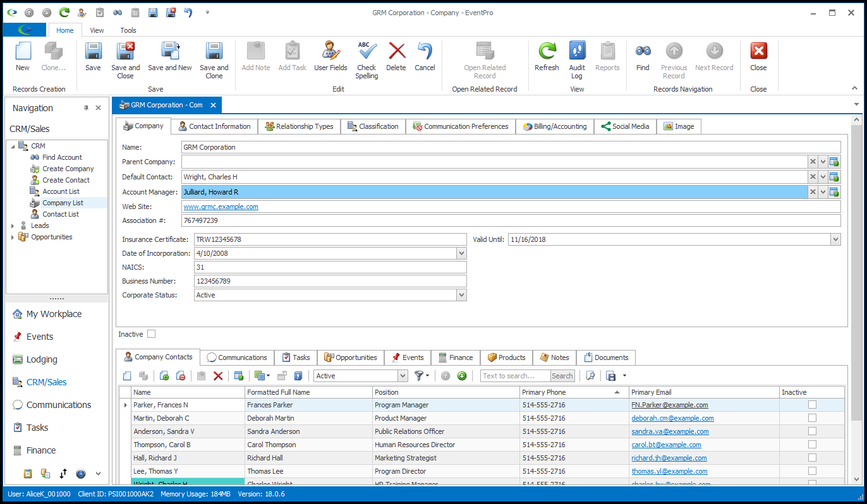This screenshot has width=867, height=504.
Task: Open the Social Media tab
Action: tap(625, 126)
